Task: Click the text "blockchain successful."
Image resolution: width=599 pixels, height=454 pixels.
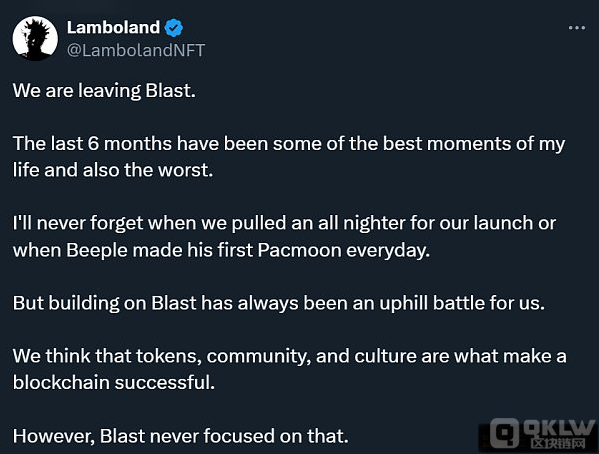Action: coord(114,383)
